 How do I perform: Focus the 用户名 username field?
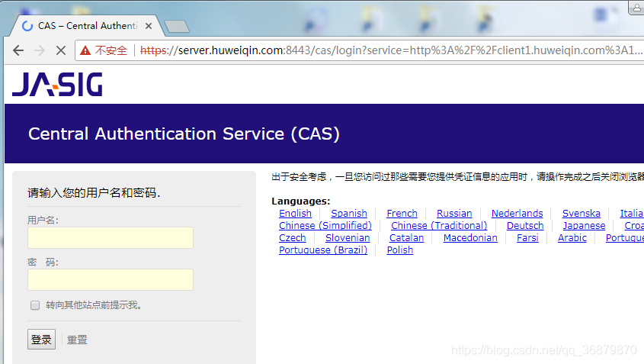pos(111,238)
